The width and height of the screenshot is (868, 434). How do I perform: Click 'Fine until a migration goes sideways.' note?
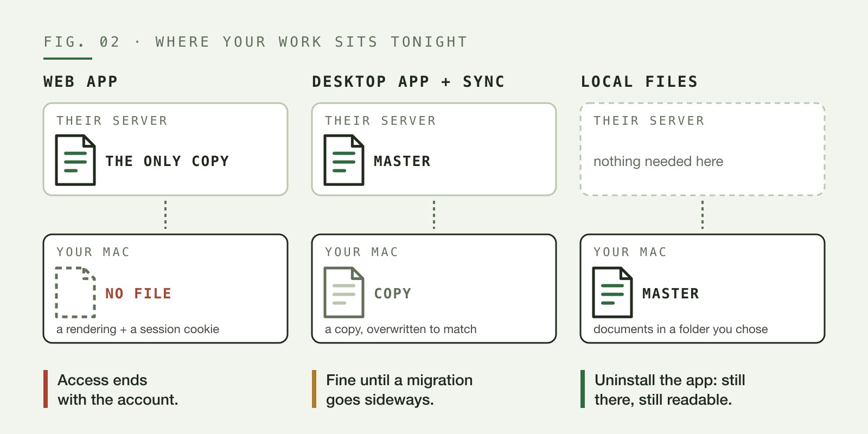click(x=399, y=390)
